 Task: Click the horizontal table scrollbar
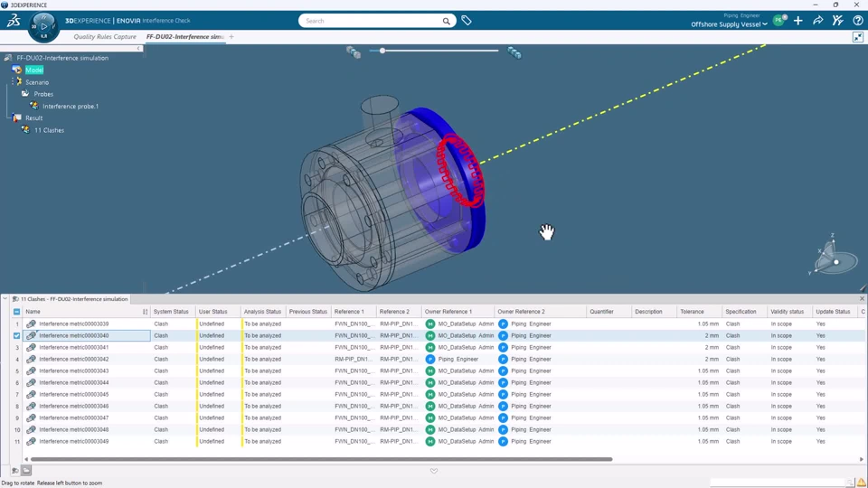coord(322,459)
